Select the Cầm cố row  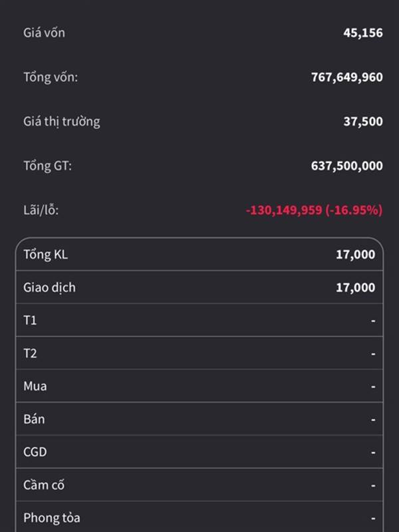click(x=199, y=485)
